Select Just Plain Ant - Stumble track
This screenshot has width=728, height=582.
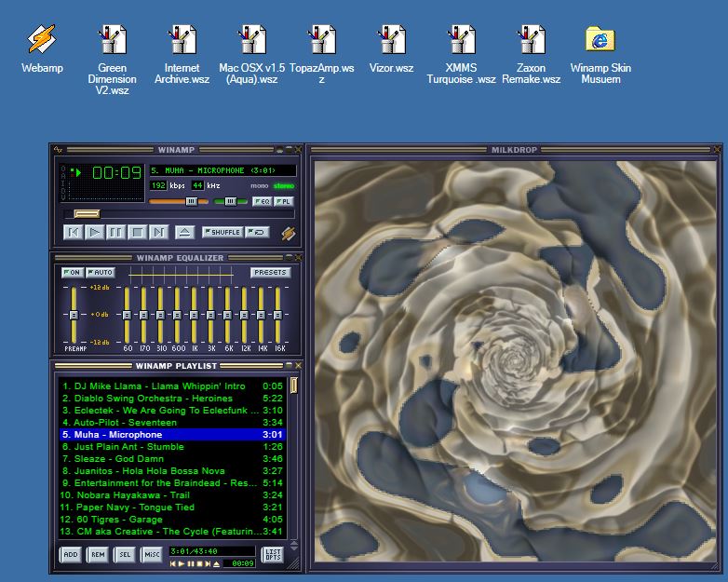[172, 446]
